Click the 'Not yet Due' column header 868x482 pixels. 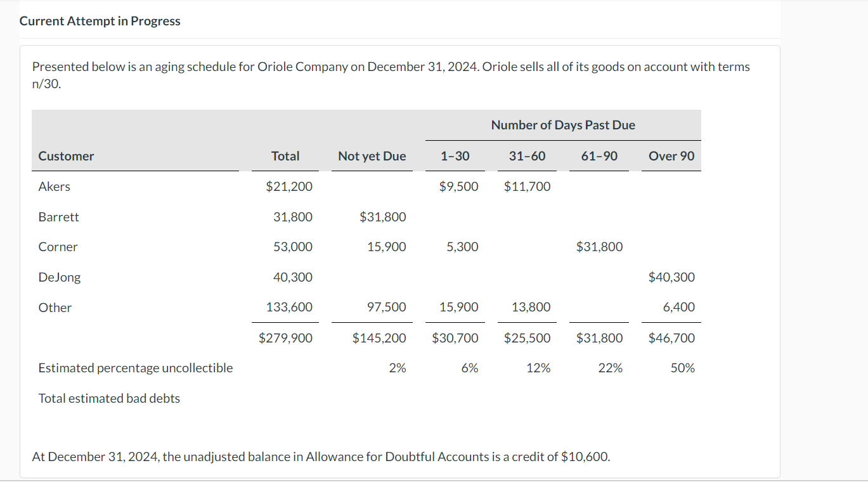[372, 156]
